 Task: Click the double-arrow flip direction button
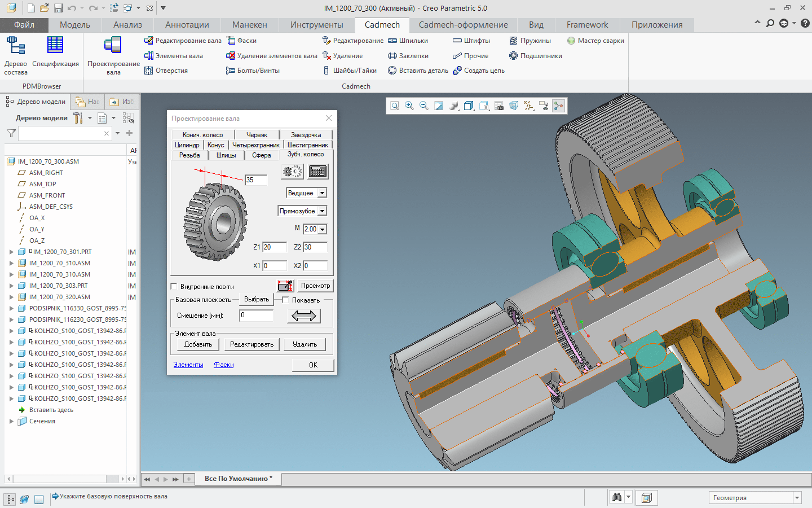pyautogui.click(x=304, y=316)
